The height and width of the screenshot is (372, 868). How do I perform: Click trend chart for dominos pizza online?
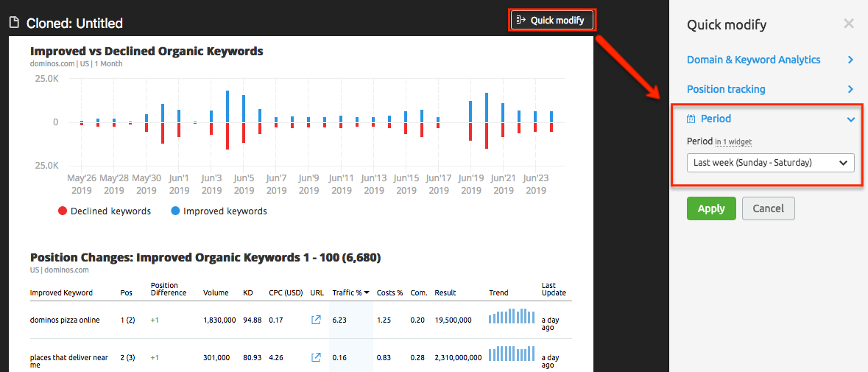tap(512, 316)
